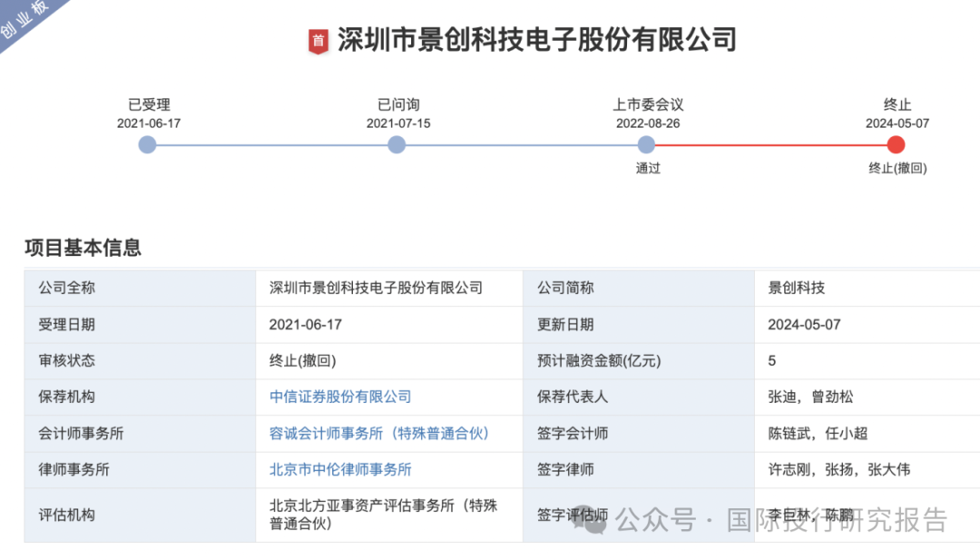Select the 已问询 timeline node dot
This screenshot has width=980, height=560.
point(397,145)
